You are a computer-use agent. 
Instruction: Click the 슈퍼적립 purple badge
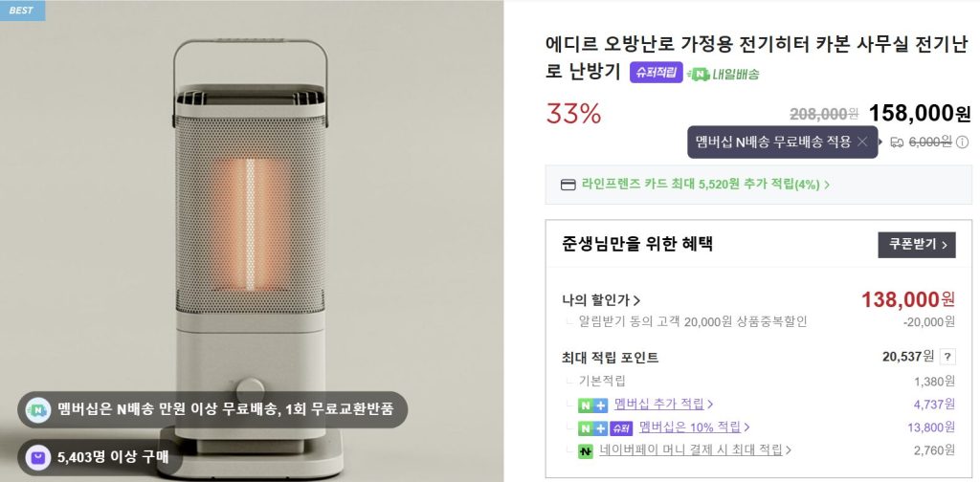656,73
